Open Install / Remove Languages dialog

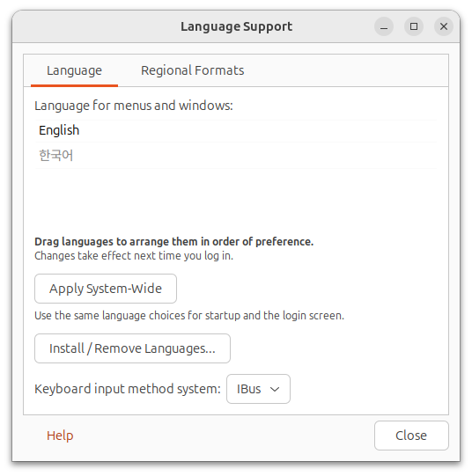click(132, 348)
